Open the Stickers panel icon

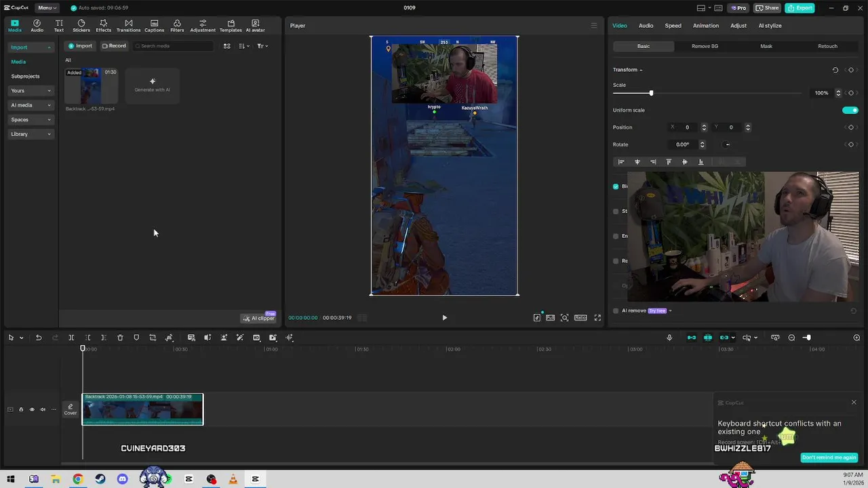coord(81,26)
